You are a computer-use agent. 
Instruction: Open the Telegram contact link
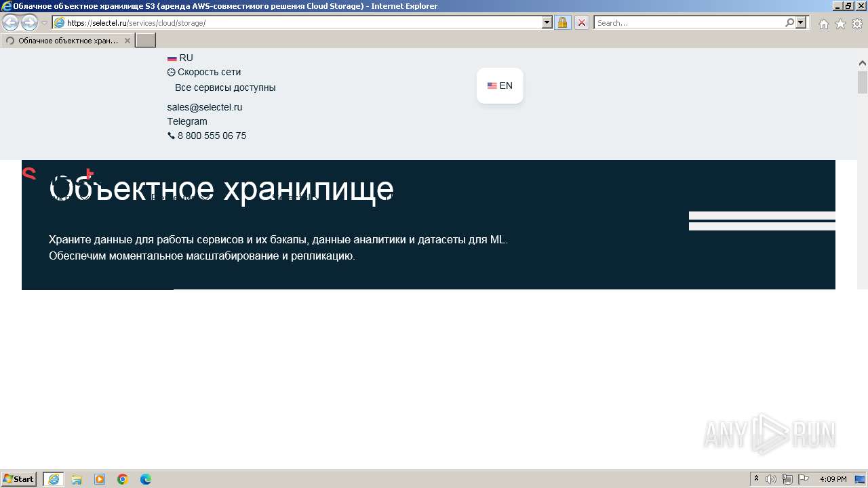click(187, 121)
